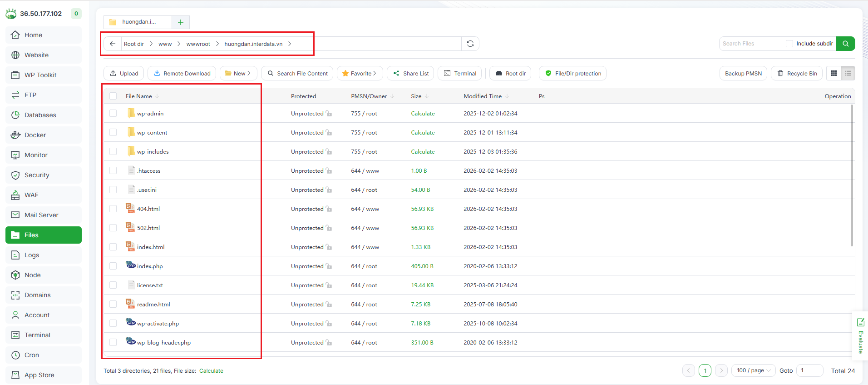The width and height of the screenshot is (868, 385).
Task: Open the Docker section
Action: (x=44, y=135)
